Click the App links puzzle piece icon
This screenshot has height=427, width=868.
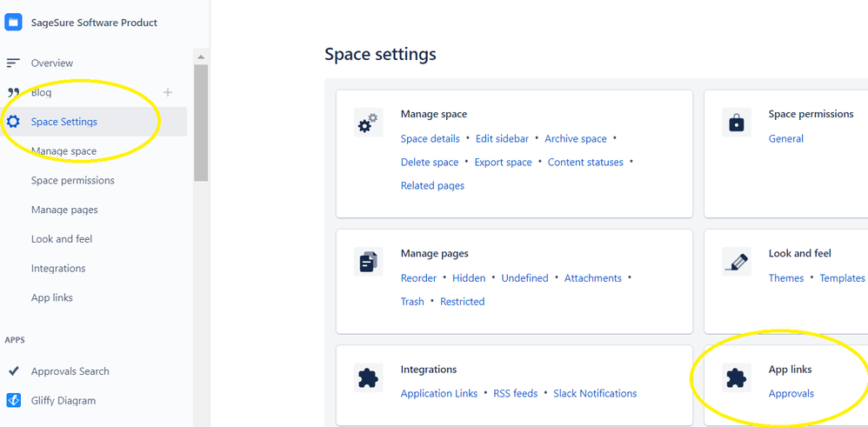(x=737, y=377)
